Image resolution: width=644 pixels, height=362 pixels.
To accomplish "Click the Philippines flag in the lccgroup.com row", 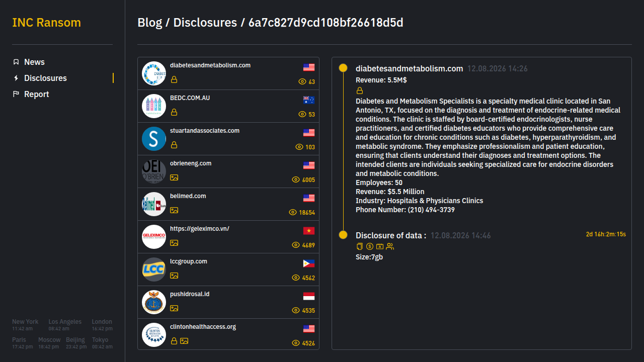I will (x=309, y=263).
